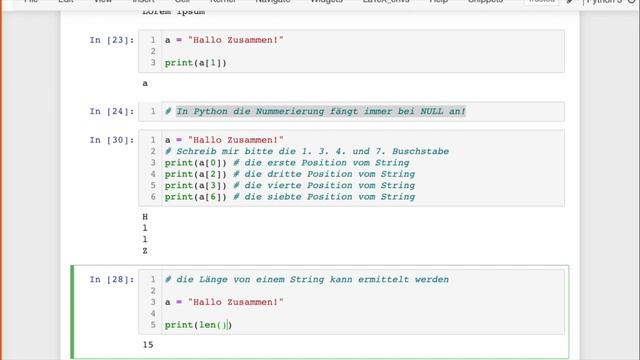Screen dimensions: 640x360
Task: Click the comment 'die erste Position vom String'
Action: (321, 163)
